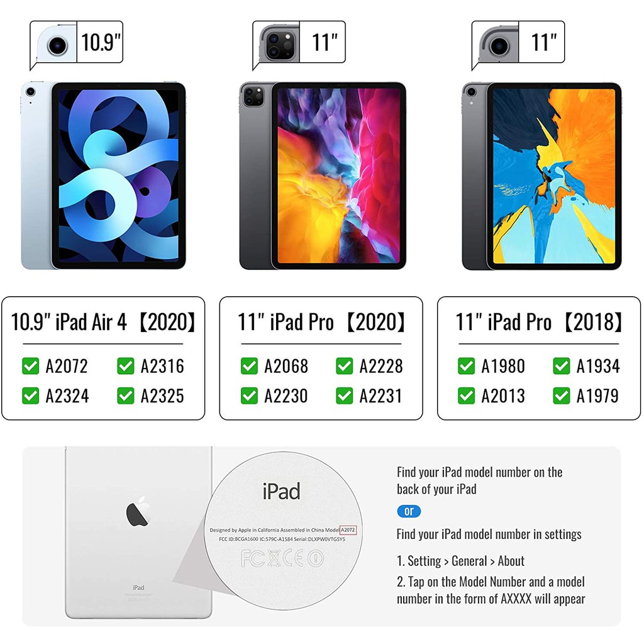Click the red-boxed A2072 model number
The height and width of the screenshot is (644, 644).
point(348,530)
